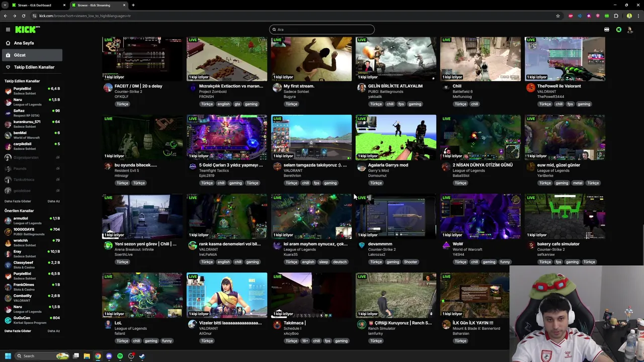This screenshot has width=644, height=362.
Task: Open Takip Edilen Kanallar in sidebar
Action: (x=31, y=67)
